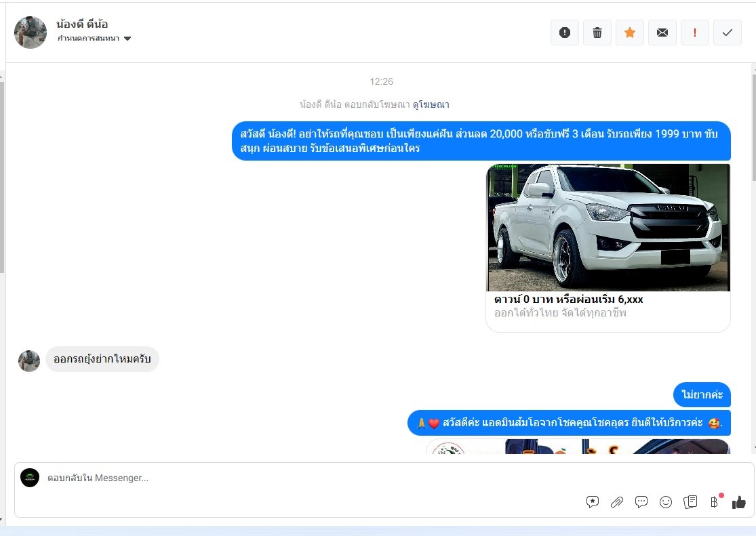Click น้องดี ดีน้อ profile picture in header

click(x=31, y=33)
